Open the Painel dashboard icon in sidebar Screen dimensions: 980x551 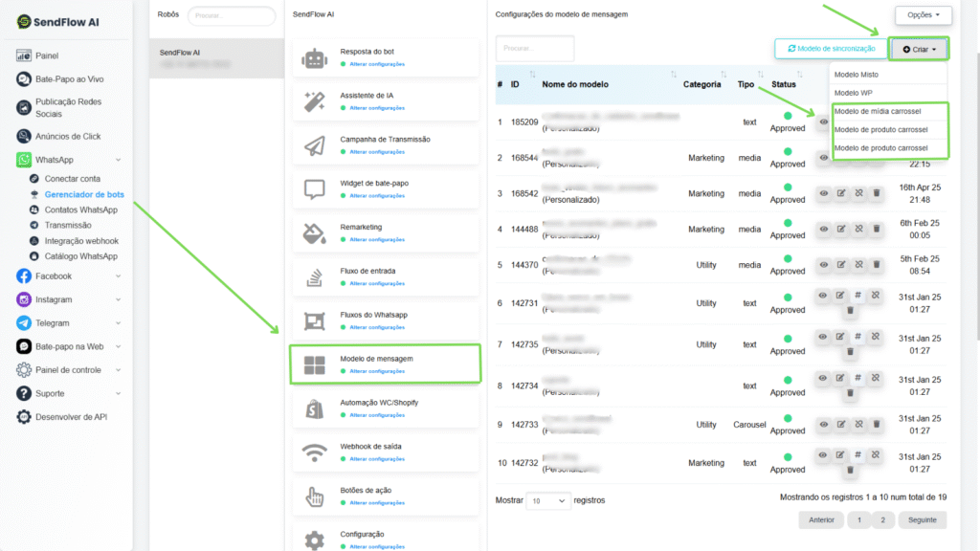(x=24, y=55)
